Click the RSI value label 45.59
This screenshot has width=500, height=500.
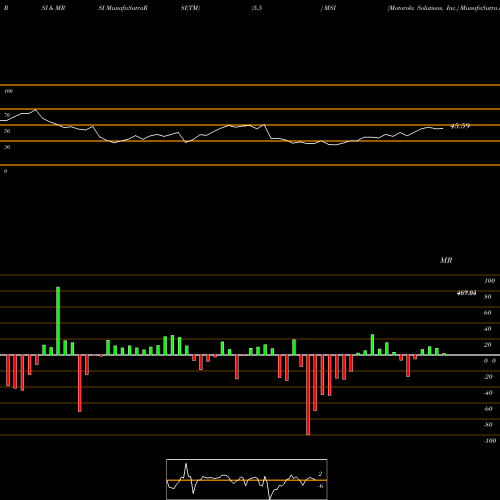pos(460,126)
